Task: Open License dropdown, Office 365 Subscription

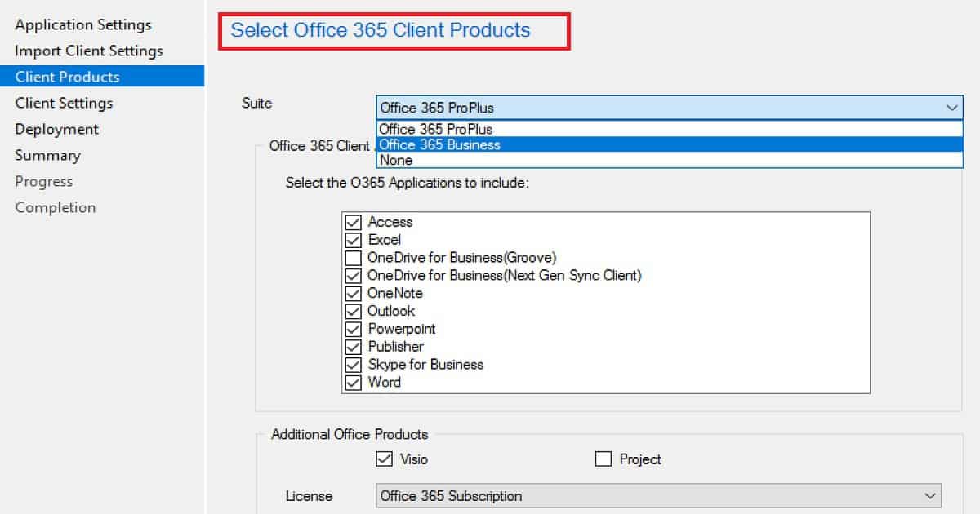Action: tap(659, 496)
